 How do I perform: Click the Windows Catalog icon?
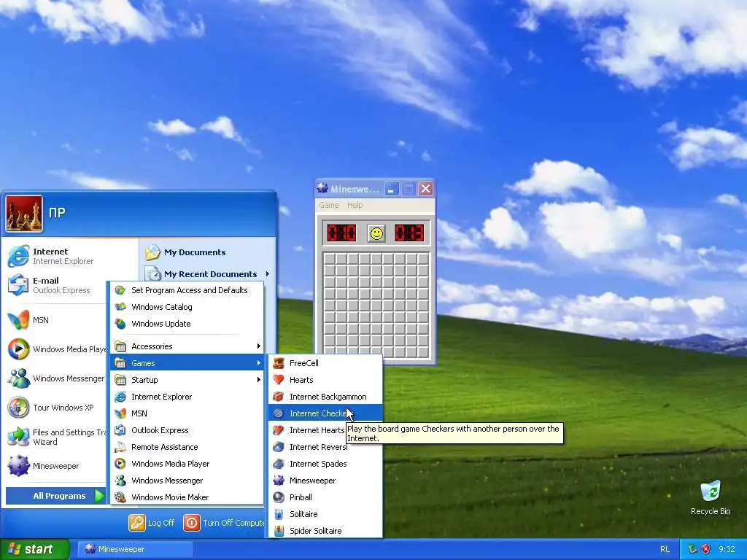120,307
